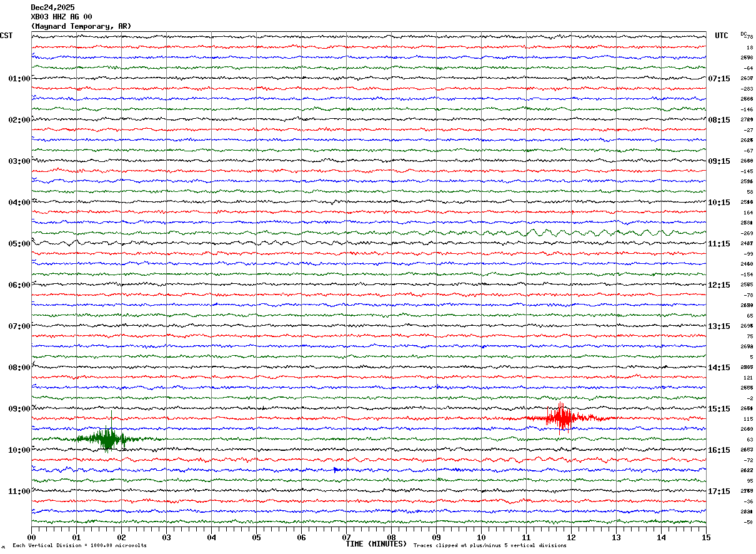Select the 01:00 CST time label
The width and height of the screenshot is (756, 554).
19,79
